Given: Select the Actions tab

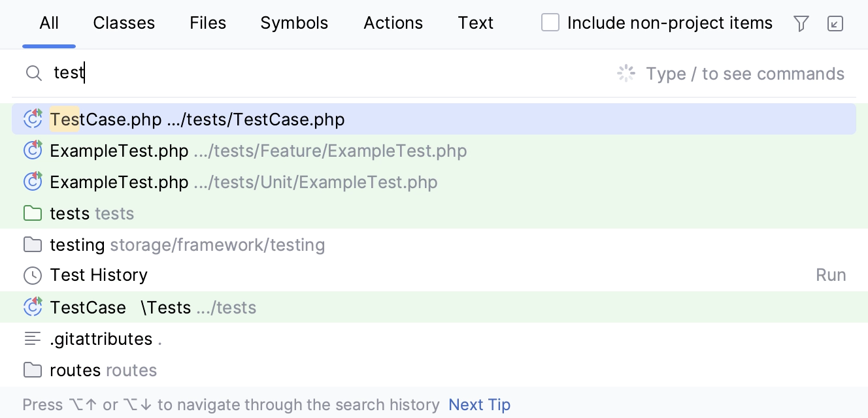Looking at the screenshot, I should point(393,23).
